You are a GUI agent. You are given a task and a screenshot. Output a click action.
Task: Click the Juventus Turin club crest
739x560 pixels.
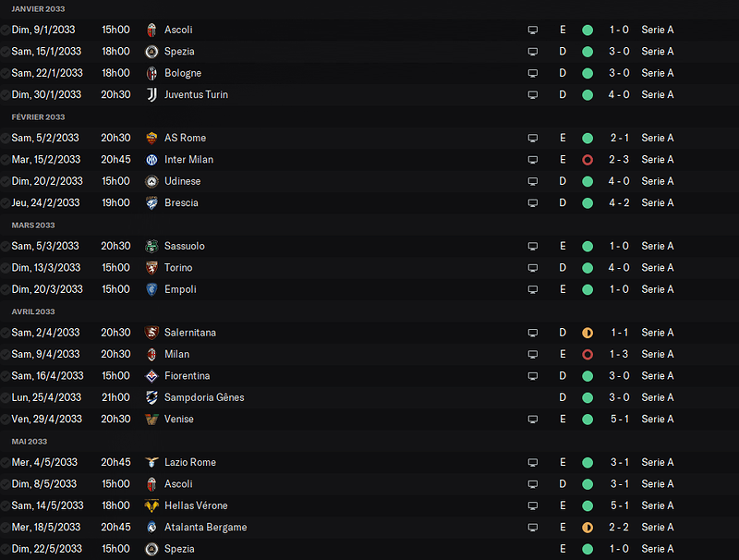(x=151, y=95)
